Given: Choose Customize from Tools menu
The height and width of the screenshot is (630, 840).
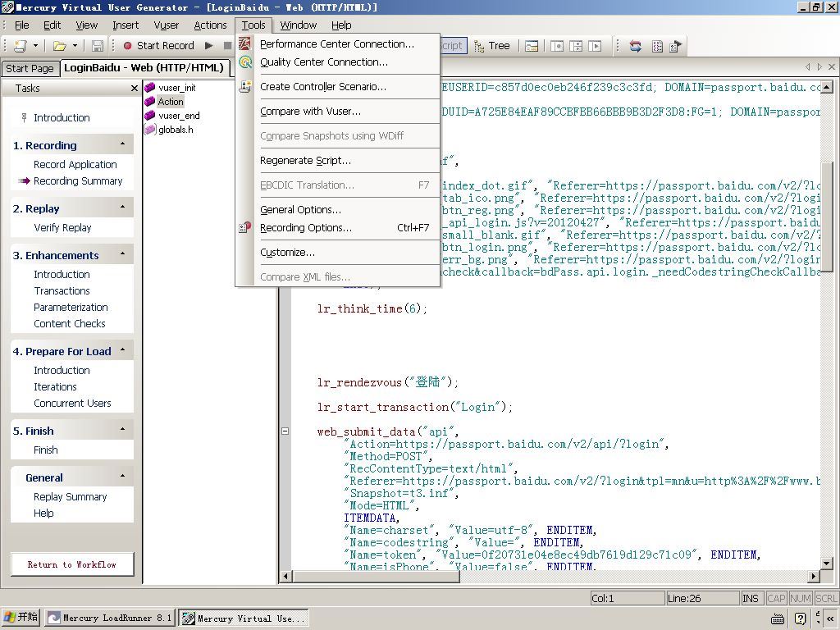Looking at the screenshot, I should (x=337, y=253).
